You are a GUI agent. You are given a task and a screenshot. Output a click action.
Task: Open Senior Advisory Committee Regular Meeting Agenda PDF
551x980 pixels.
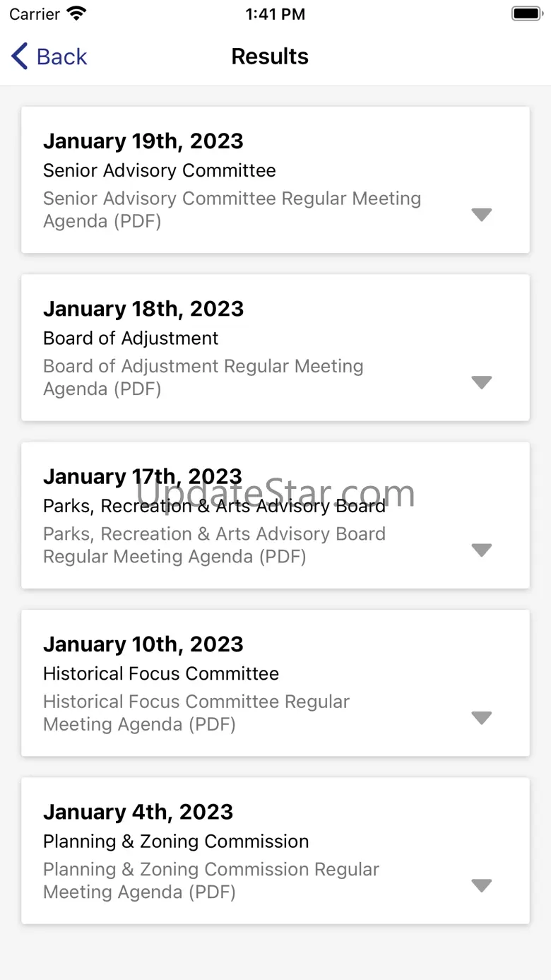(x=232, y=210)
